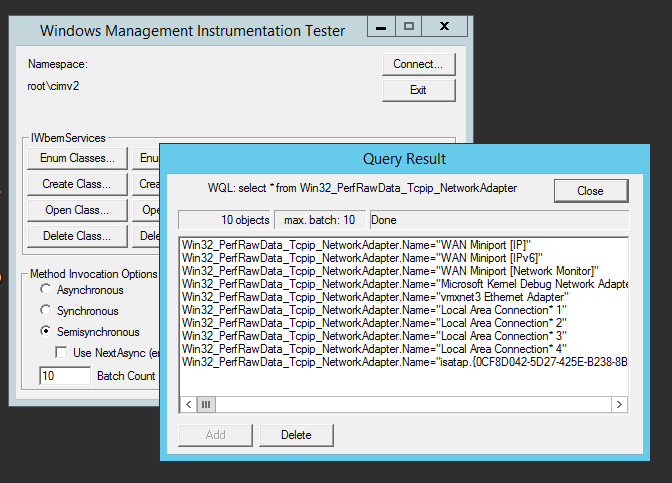Click the Delete button in Query Result
This screenshot has height=483, width=672.
click(296, 435)
